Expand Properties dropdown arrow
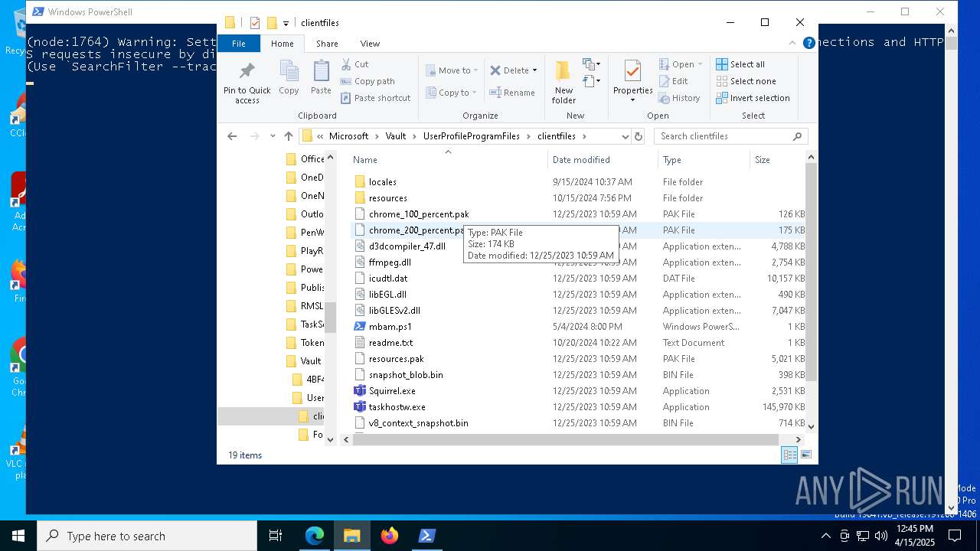This screenshot has width=980, height=551. coord(632,100)
